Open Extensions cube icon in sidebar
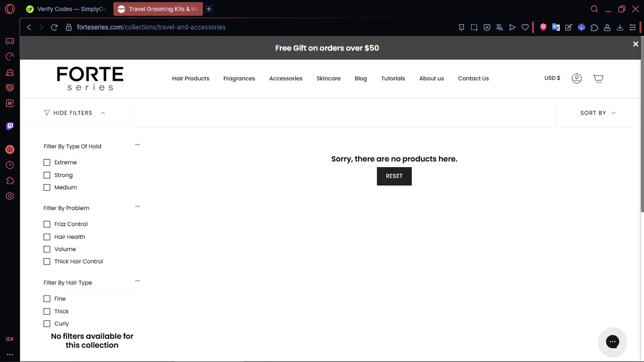Image resolution: width=644 pixels, height=362 pixels. pos(10,181)
